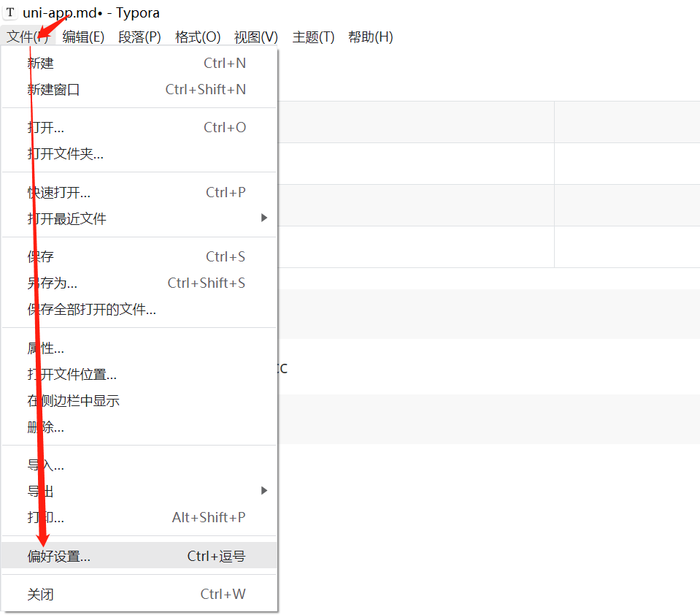Choose 打印... to print the document

coord(139,517)
